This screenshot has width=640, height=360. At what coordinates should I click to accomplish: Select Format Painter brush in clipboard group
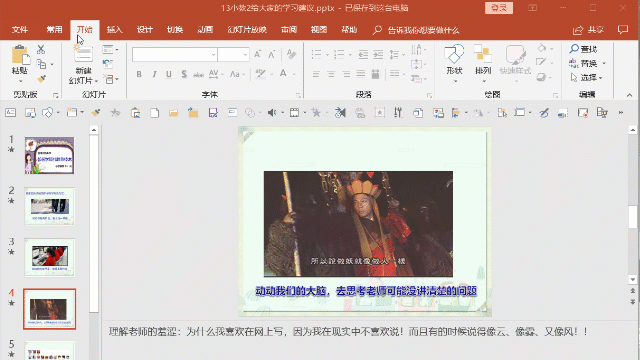(x=41, y=78)
